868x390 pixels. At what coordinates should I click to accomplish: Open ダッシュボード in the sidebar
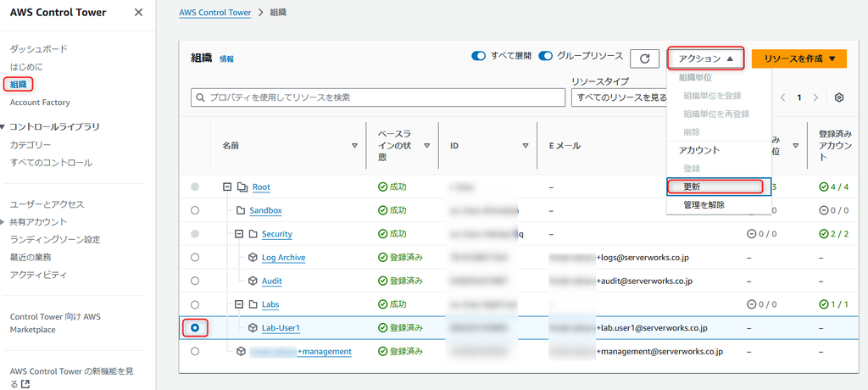click(39, 49)
